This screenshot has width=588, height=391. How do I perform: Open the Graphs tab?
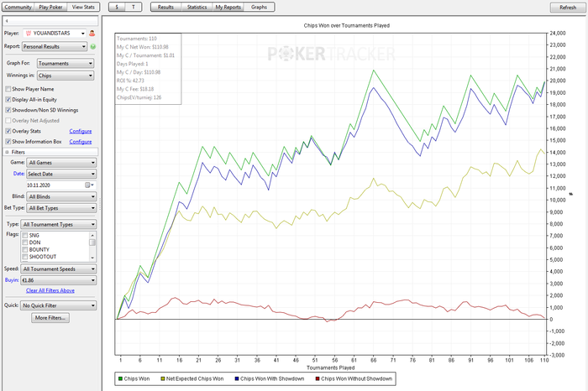(x=259, y=7)
